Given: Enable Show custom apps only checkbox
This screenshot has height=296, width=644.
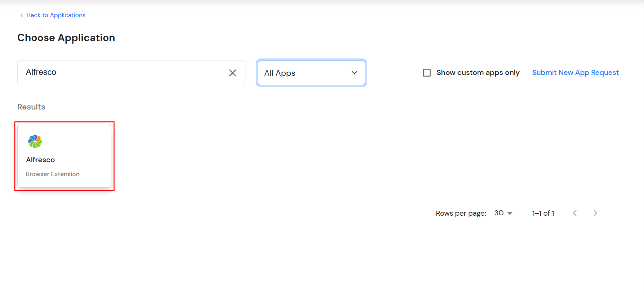Looking at the screenshot, I should pyautogui.click(x=427, y=72).
